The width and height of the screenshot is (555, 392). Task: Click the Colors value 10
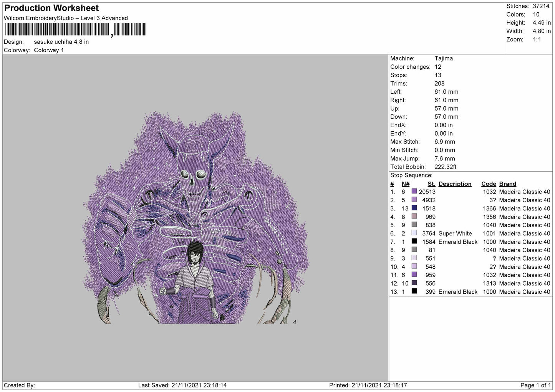tap(536, 15)
